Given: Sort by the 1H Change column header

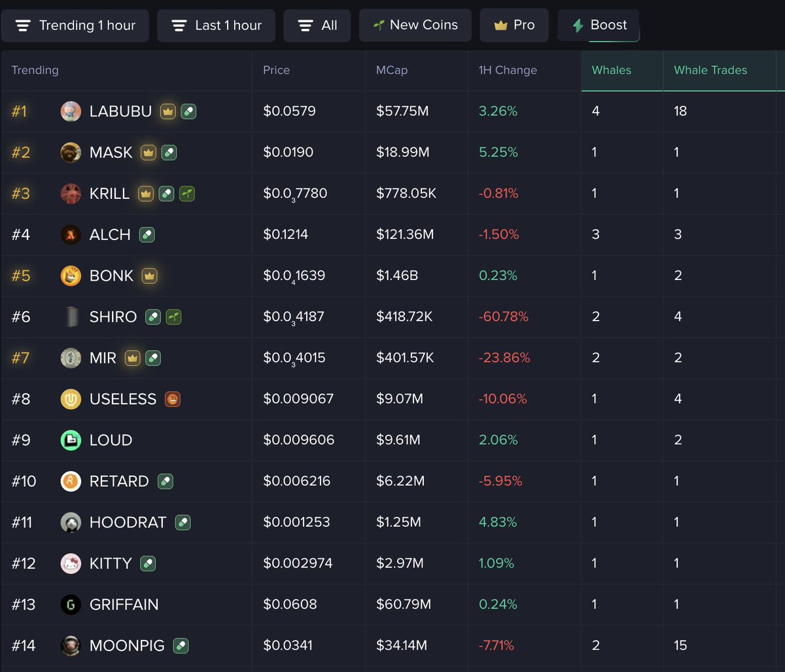Looking at the screenshot, I should [508, 70].
